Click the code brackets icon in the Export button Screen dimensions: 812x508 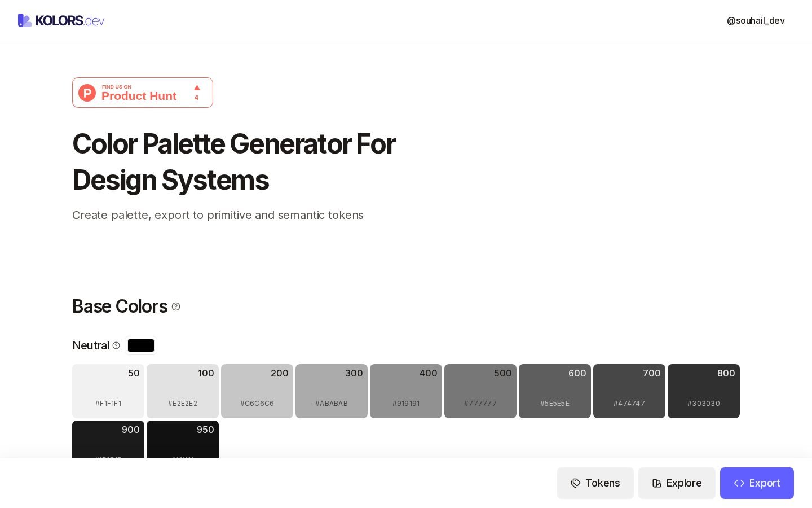click(x=739, y=483)
